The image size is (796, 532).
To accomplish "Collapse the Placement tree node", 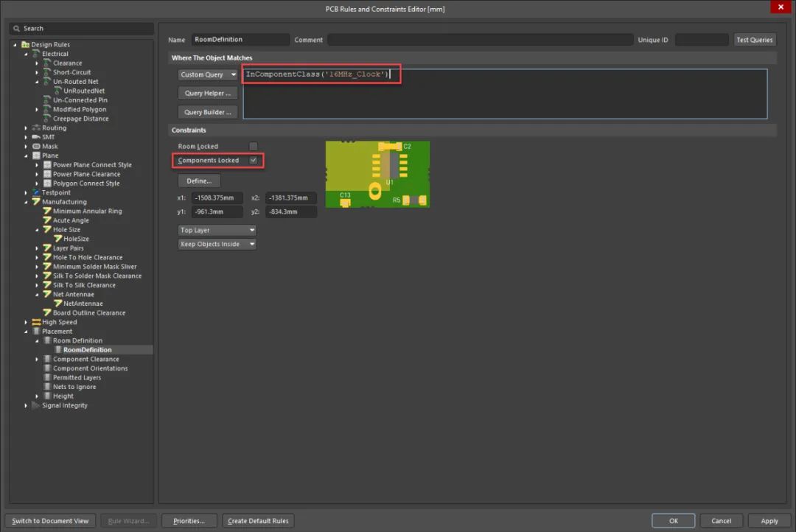I will pyautogui.click(x=26, y=332).
